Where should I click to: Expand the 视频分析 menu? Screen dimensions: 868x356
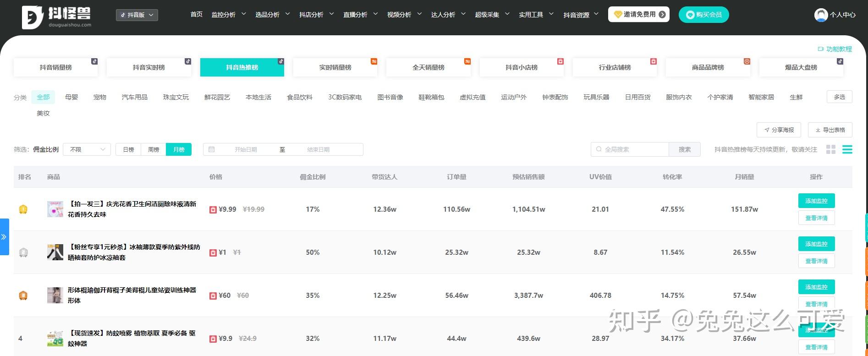404,15
